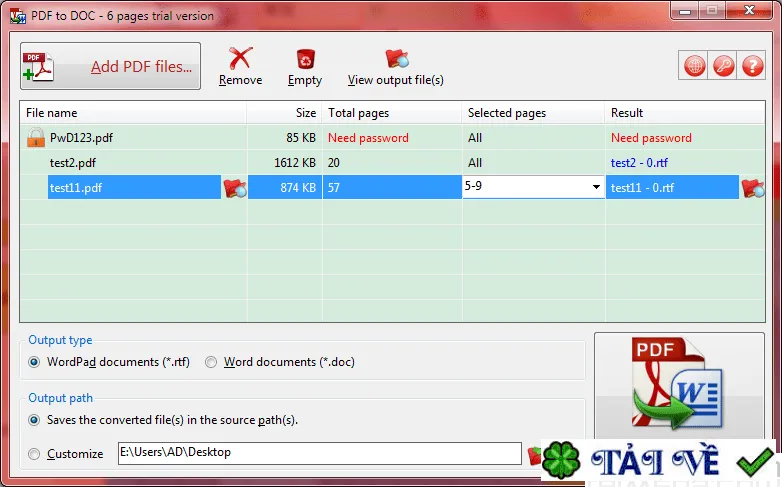This screenshot has height=487, width=782.
Task: Click the All selected pages cell for test2.pdf
Action: (x=475, y=163)
